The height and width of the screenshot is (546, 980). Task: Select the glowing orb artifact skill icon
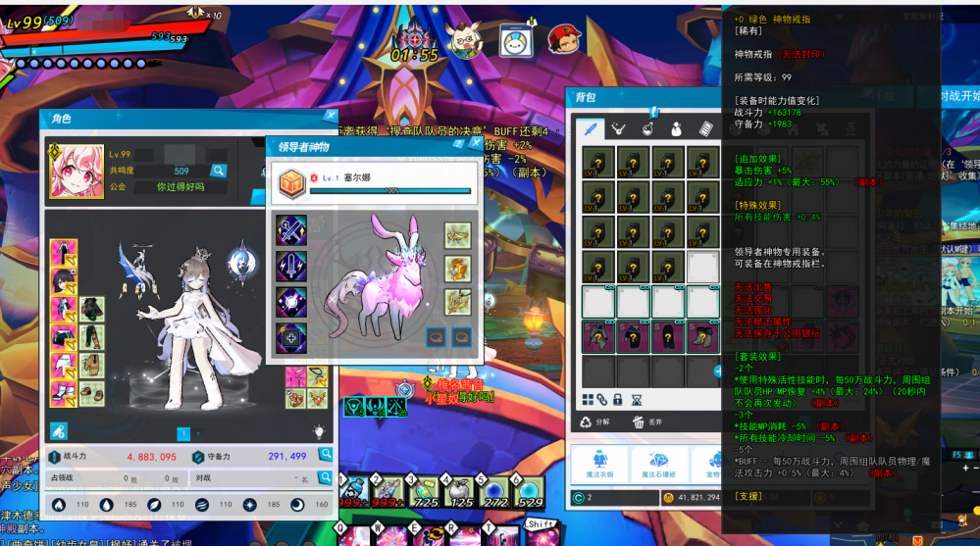click(x=291, y=302)
